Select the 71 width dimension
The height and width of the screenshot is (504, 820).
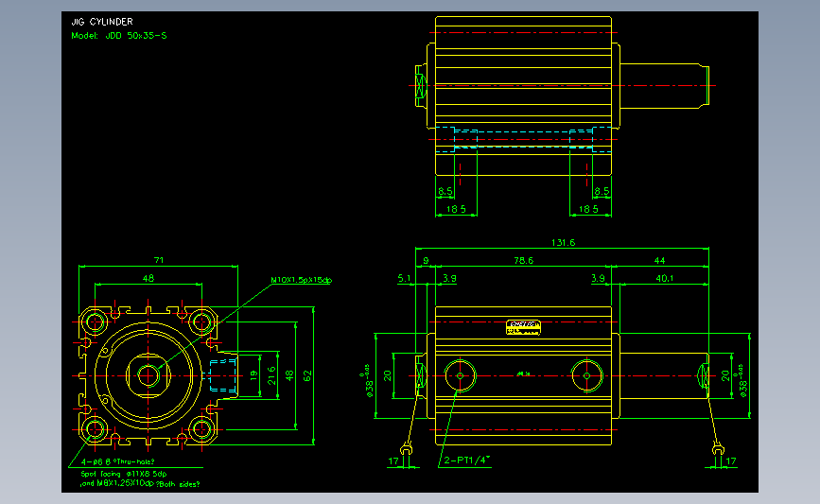159,260
